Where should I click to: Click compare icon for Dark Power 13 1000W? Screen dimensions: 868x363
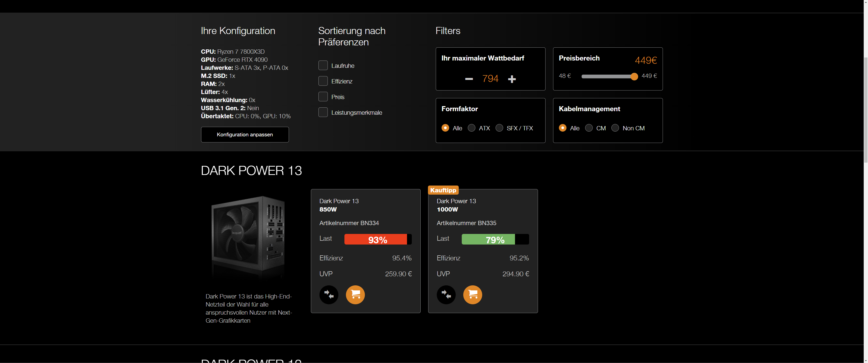(x=446, y=295)
